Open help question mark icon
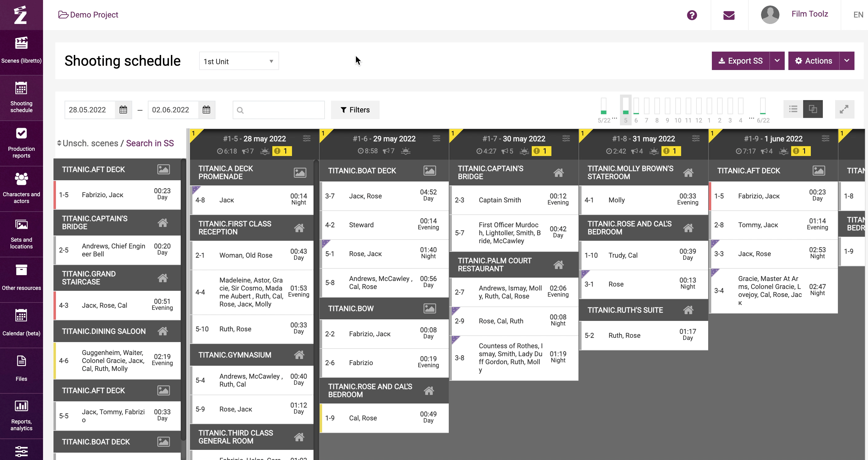This screenshot has width=868, height=460. 692,15
